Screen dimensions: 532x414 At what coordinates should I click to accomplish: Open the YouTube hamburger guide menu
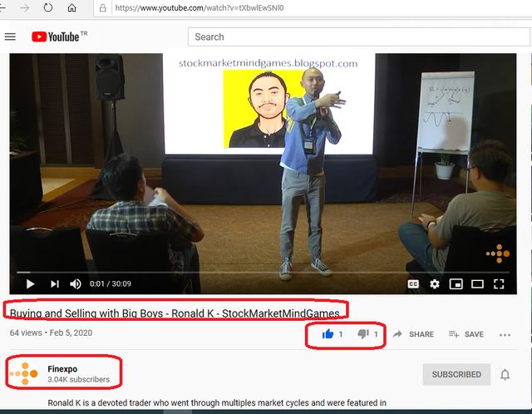[10, 37]
